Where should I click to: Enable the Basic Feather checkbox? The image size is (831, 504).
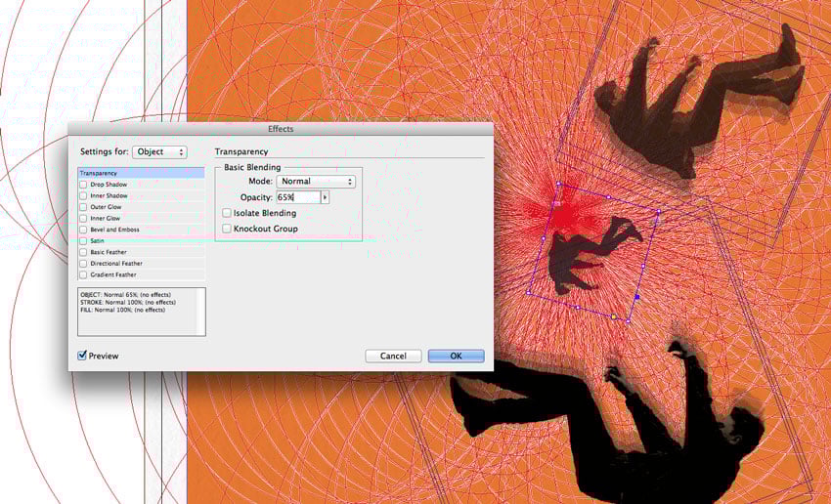(x=83, y=253)
